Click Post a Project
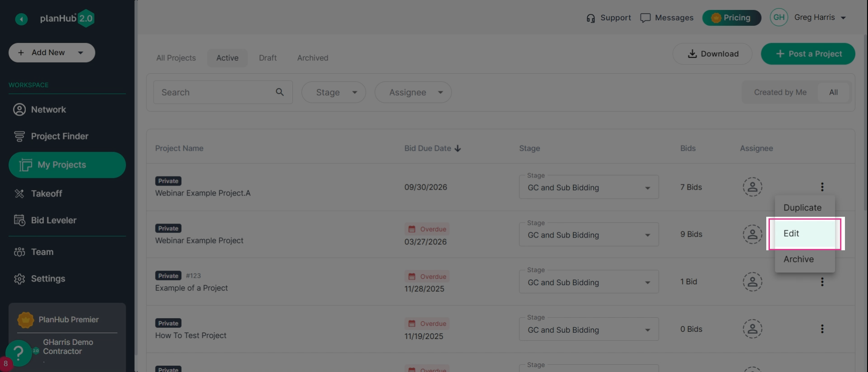The width and height of the screenshot is (868, 372). (808, 54)
